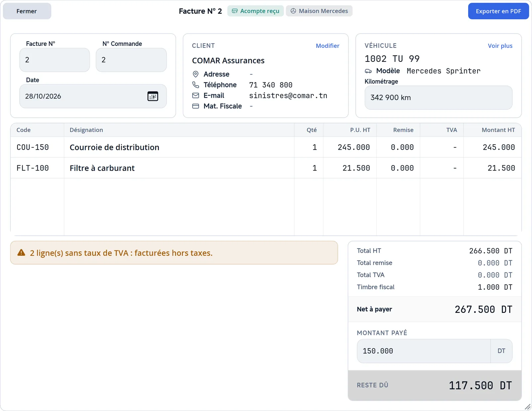
Task: Select the Acompte reçu status badge
Action: point(255,11)
